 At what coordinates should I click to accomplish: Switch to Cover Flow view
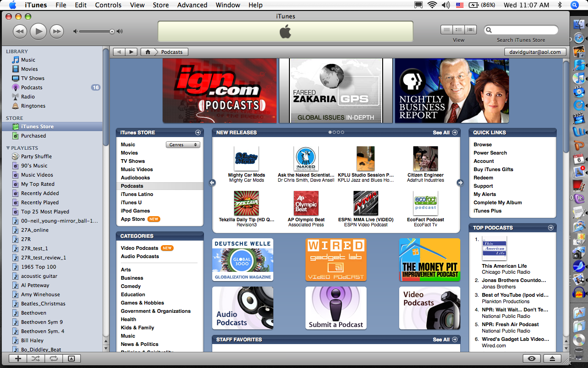pyautogui.click(x=470, y=29)
